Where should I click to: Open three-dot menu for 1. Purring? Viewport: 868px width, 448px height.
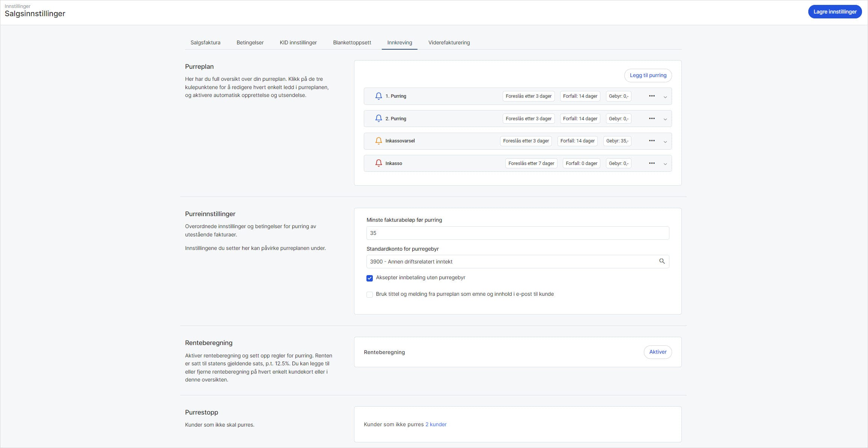point(652,96)
